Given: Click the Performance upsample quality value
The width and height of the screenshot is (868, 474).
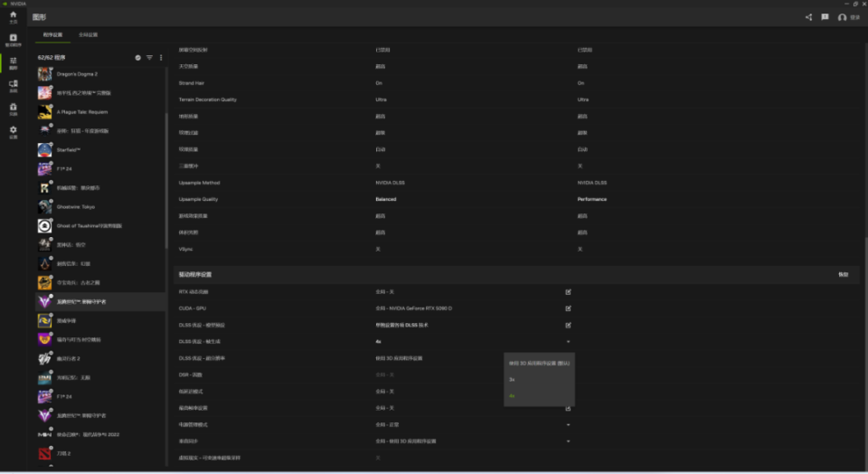Looking at the screenshot, I should coord(591,199).
